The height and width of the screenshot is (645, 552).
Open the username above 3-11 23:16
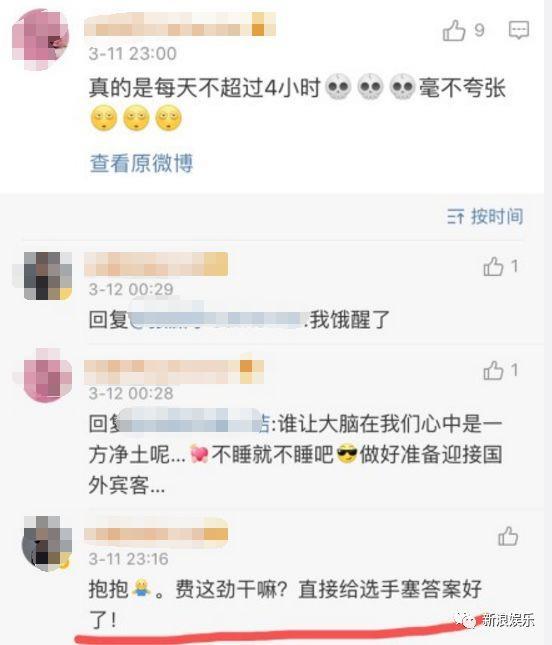click(156, 533)
